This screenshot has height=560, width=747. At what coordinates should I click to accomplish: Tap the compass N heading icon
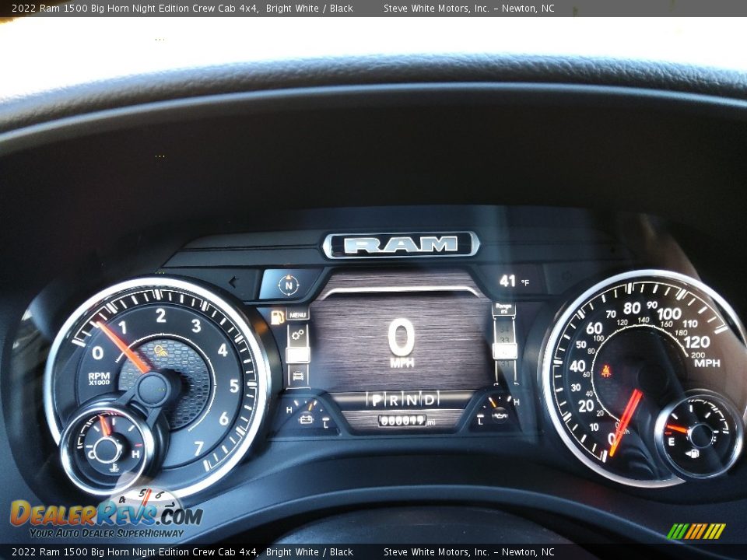288,285
